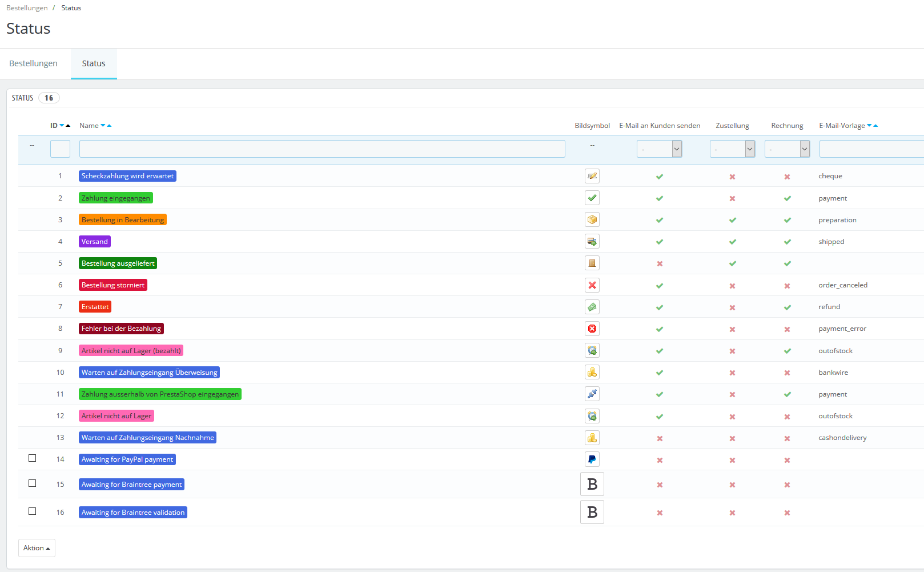Image resolution: width=924 pixels, height=572 pixels.
Task: Click the refund template cell
Action: [829, 307]
